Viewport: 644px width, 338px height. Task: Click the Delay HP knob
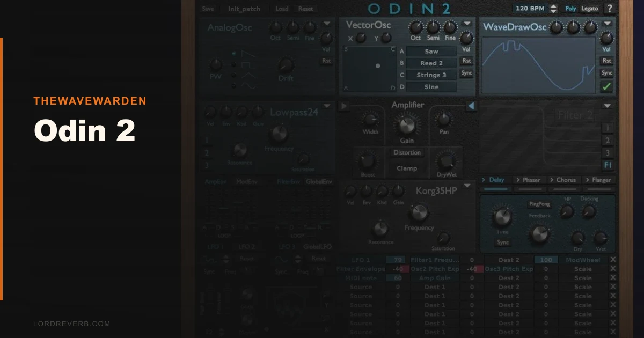(567, 211)
